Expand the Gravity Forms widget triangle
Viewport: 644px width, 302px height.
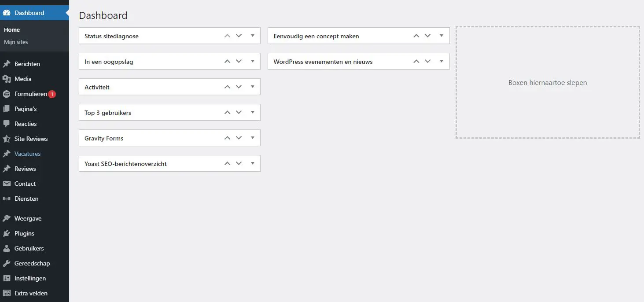click(x=253, y=138)
